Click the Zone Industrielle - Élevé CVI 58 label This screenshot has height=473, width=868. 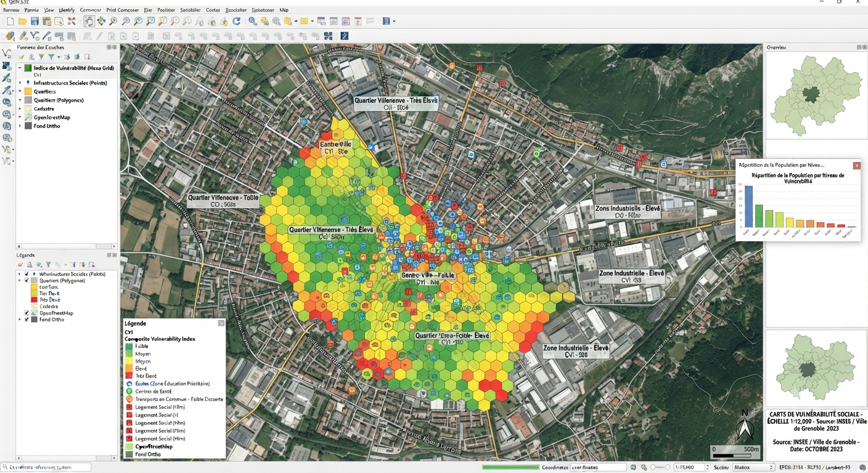tap(631, 277)
